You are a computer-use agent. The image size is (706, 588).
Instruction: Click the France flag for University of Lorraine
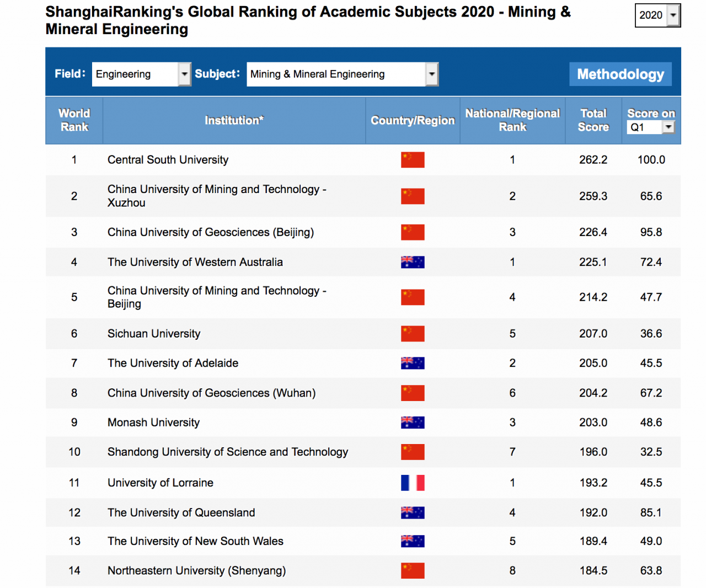(413, 483)
